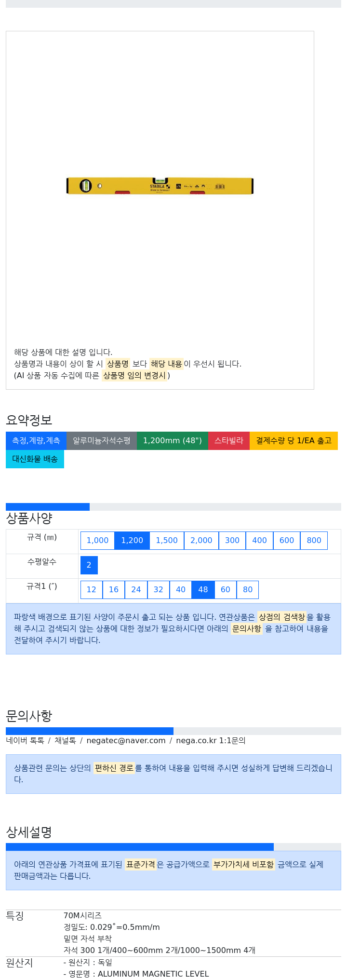Open the STABILA level product image
This screenshot has height=980, width=347.
coord(160,186)
